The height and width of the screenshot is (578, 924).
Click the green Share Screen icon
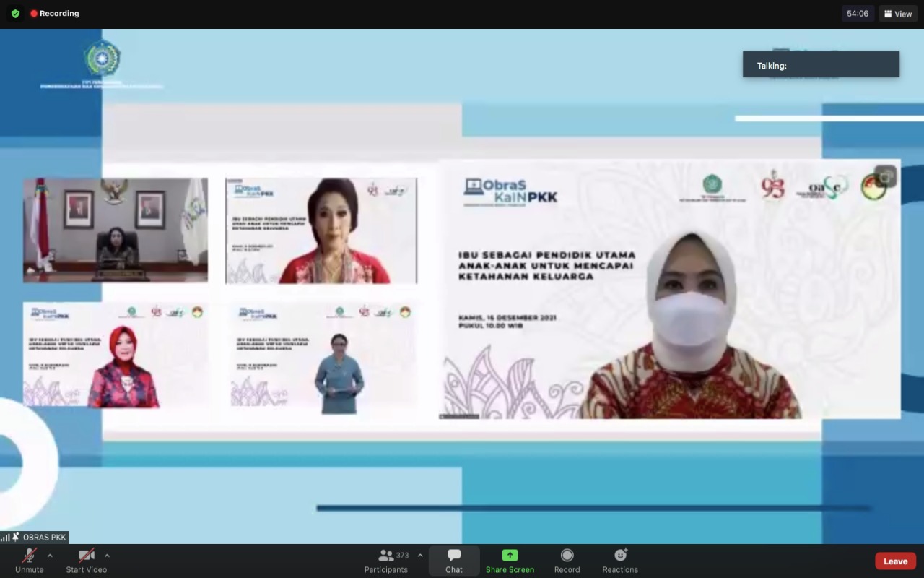[x=510, y=556]
